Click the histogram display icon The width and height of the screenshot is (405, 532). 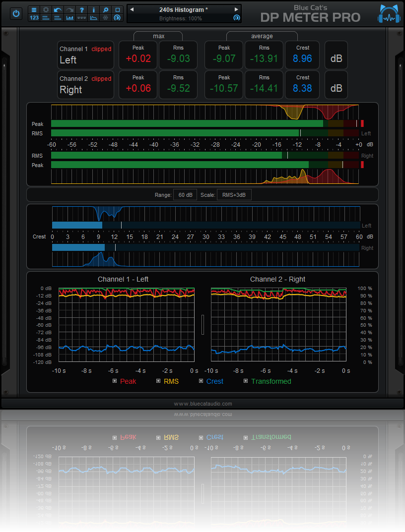(70, 18)
